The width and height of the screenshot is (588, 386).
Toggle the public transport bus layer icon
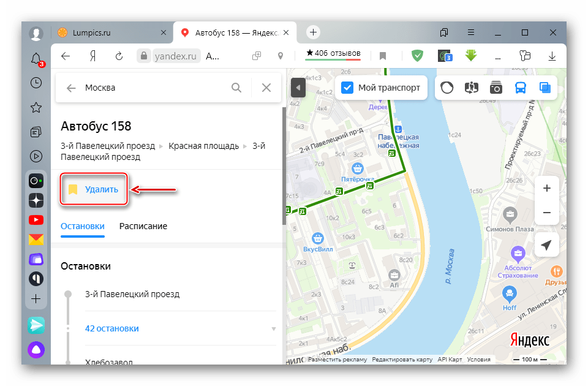[x=520, y=88]
